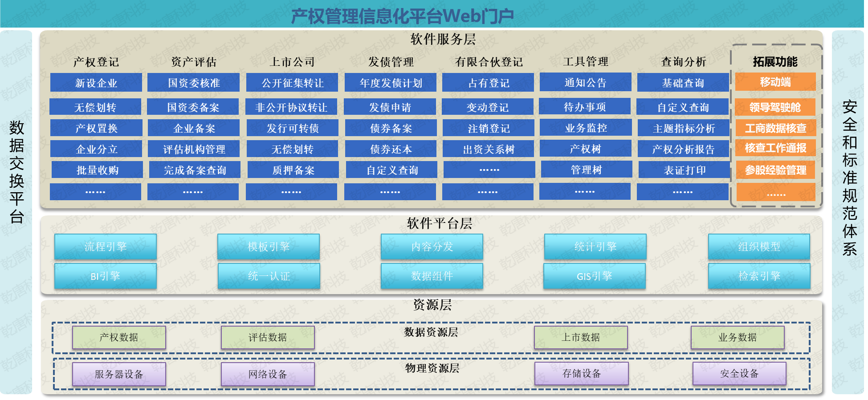This screenshot has height=400, width=868.
Task: Open the 产权置换 module box
Action: point(96,128)
